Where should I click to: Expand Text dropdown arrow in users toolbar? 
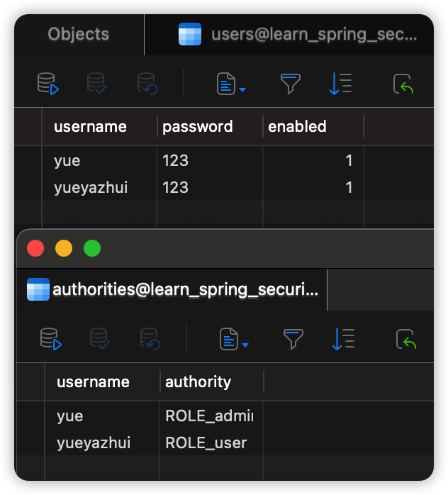(242, 90)
